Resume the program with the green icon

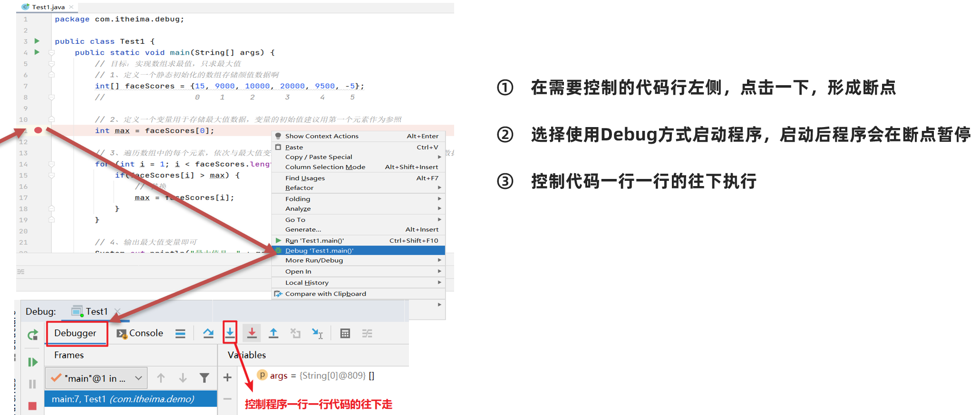pos(32,362)
